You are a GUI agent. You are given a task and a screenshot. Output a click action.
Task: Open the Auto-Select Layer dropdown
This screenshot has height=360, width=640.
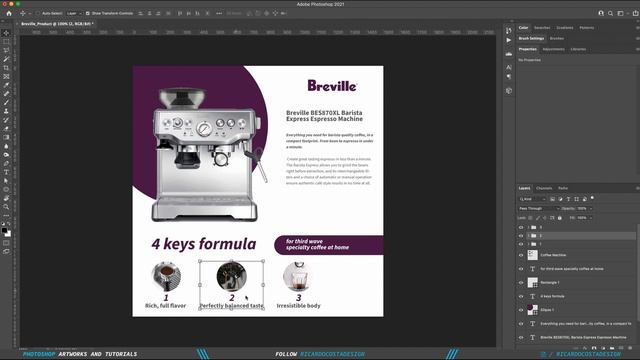coord(73,13)
